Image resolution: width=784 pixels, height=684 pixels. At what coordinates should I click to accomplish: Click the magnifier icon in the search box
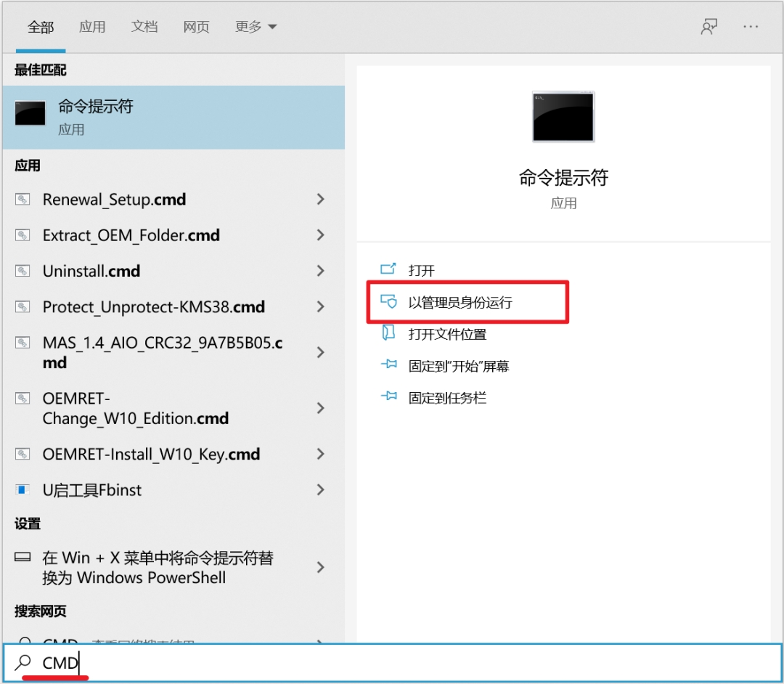pyautogui.click(x=22, y=662)
